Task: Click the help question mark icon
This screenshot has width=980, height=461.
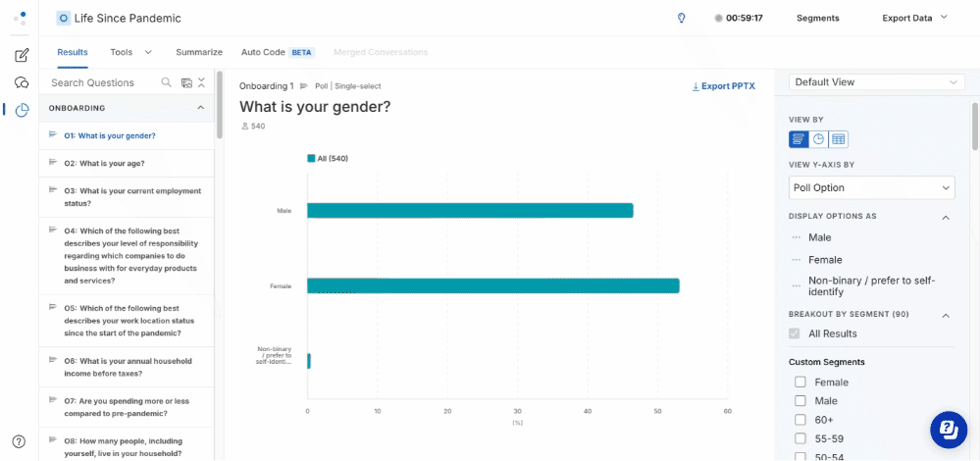Action: pyautogui.click(x=20, y=441)
